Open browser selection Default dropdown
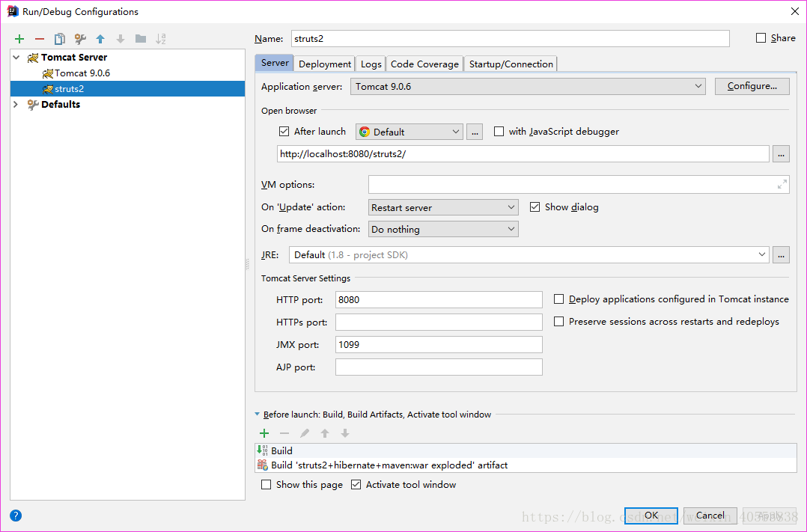This screenshot has height=532, width=807. tap(409, 132)
